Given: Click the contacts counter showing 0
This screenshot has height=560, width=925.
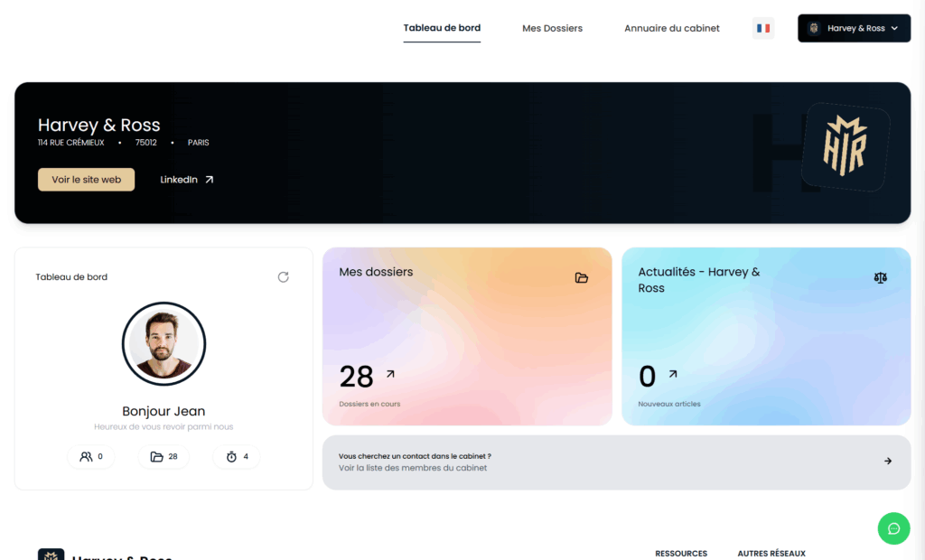Looking at the screenshot, I should coord(91,457).
